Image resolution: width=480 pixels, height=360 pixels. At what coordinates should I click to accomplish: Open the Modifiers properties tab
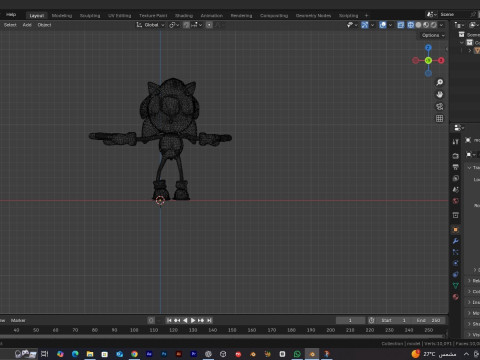coord(456,241)
